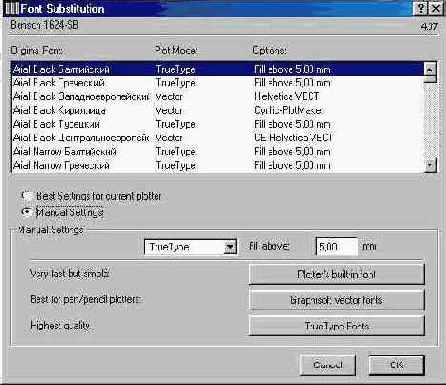Click the Cyrillic option cell in Кириллица row
Screen dimensions: 446x385
pyautogui.click(x=288, y=110)
